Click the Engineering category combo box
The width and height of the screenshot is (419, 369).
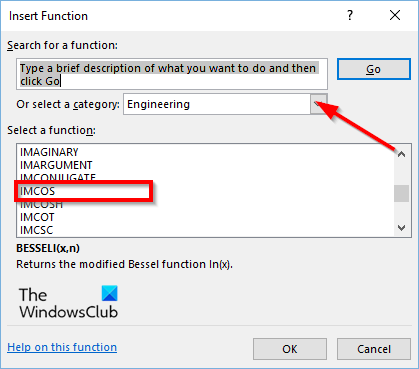[225, 104]
